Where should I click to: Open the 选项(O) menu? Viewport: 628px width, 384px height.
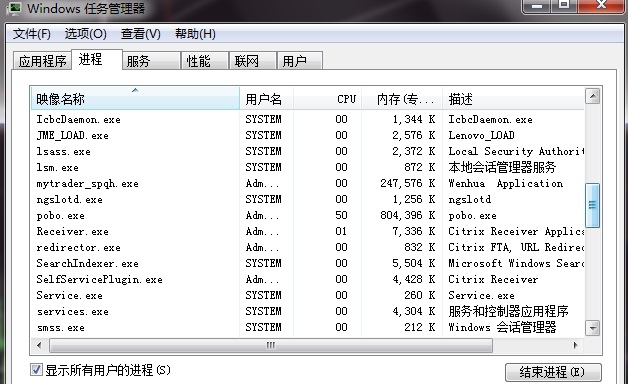[86, 34]
